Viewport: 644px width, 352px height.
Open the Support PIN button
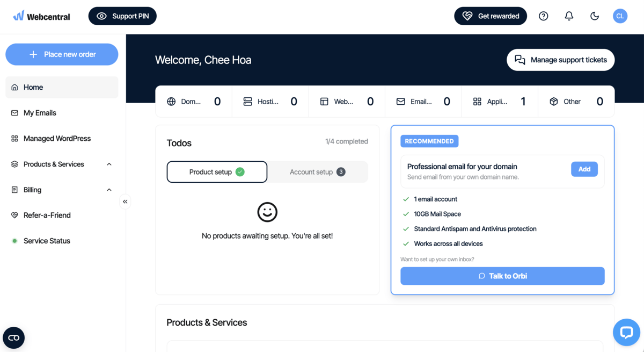coord(122,16)
